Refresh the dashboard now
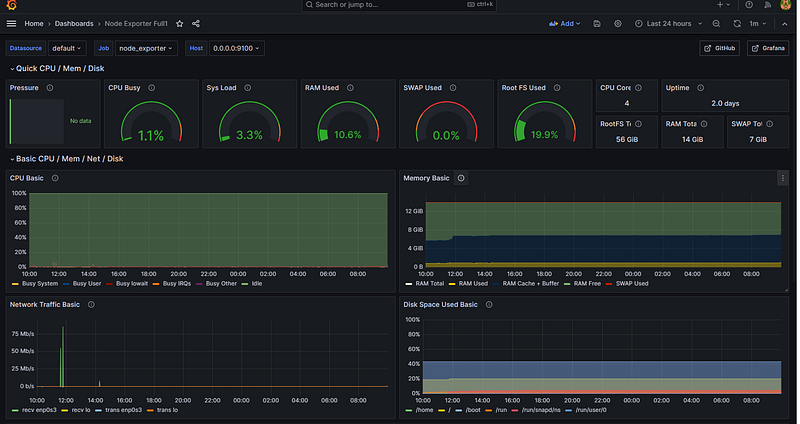 (x=737, y=23)
